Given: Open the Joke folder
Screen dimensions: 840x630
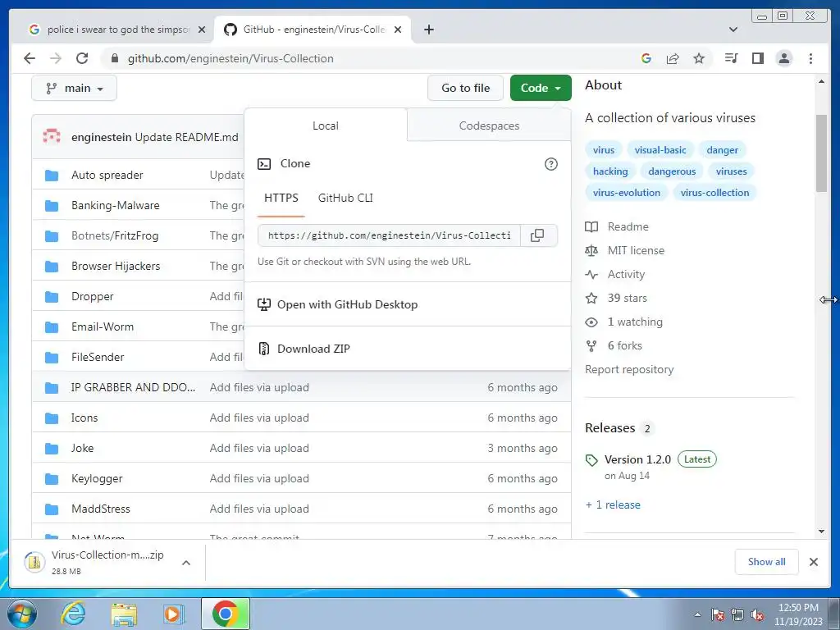Looking at the screenshot, I should [82, 448].
